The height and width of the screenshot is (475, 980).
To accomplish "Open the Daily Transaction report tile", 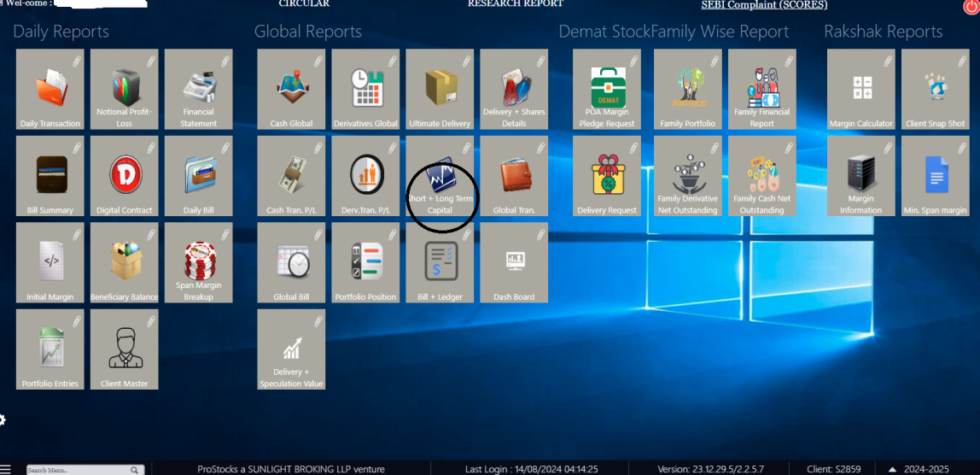I will coord(50,90).
